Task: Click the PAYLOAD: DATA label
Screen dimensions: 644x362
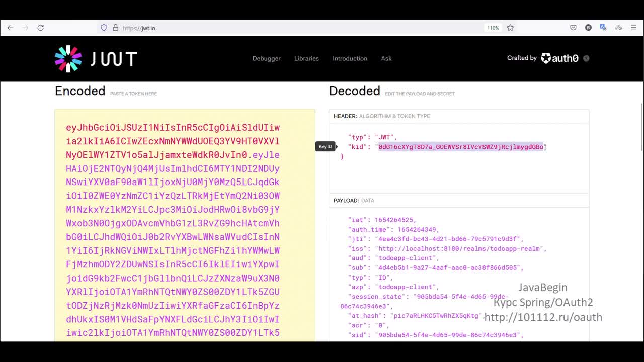Action: coord(354,200)
